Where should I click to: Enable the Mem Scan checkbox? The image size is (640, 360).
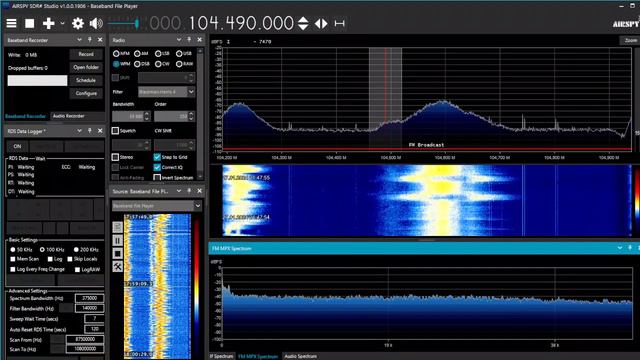(13, 259)
